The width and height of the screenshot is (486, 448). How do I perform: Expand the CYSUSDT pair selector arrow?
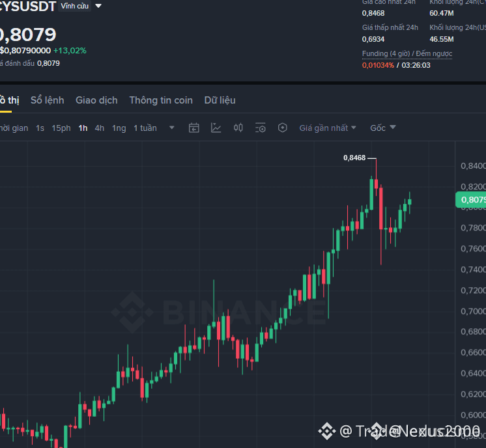pos(98,6)
